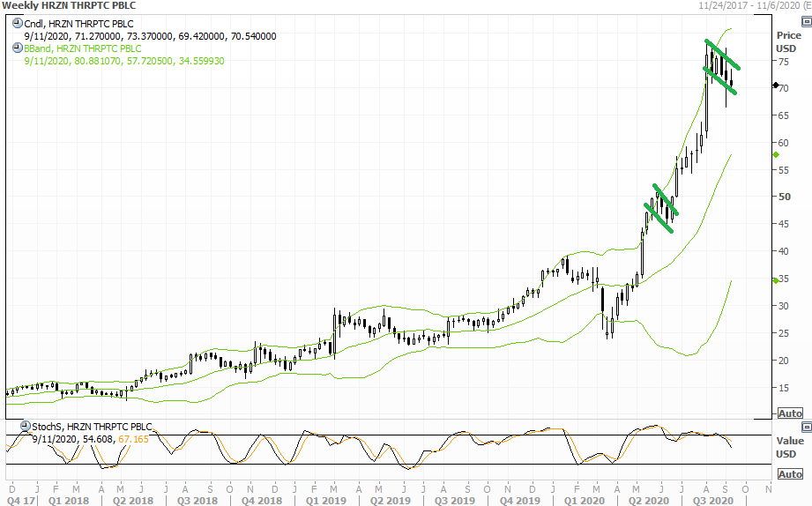The width and height of the screenshot is (812, 506).
Task: Select the green diamond marker near price 35
Action: 775,280
